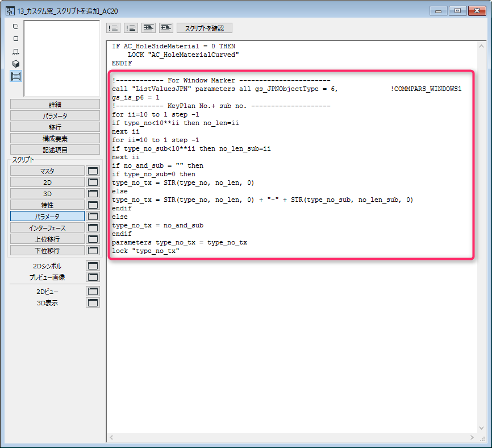Switch to the 2D script
This screenshot has width=492, height=448.
coord(47,182)
